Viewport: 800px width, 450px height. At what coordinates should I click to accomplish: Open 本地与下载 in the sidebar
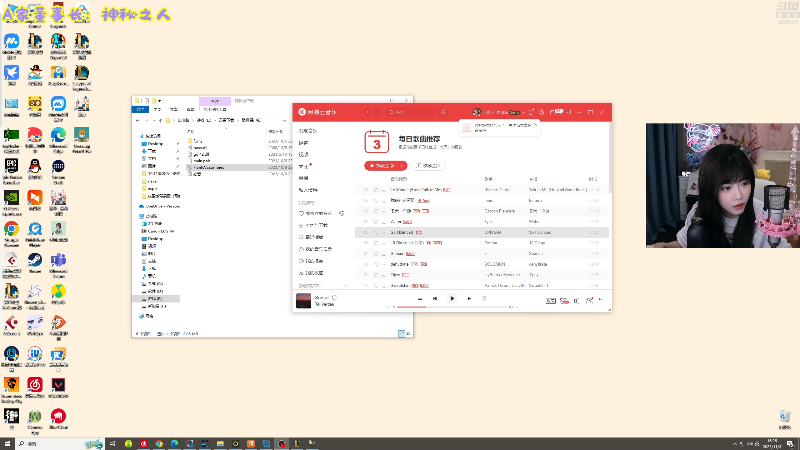click(x=313, y=225)
